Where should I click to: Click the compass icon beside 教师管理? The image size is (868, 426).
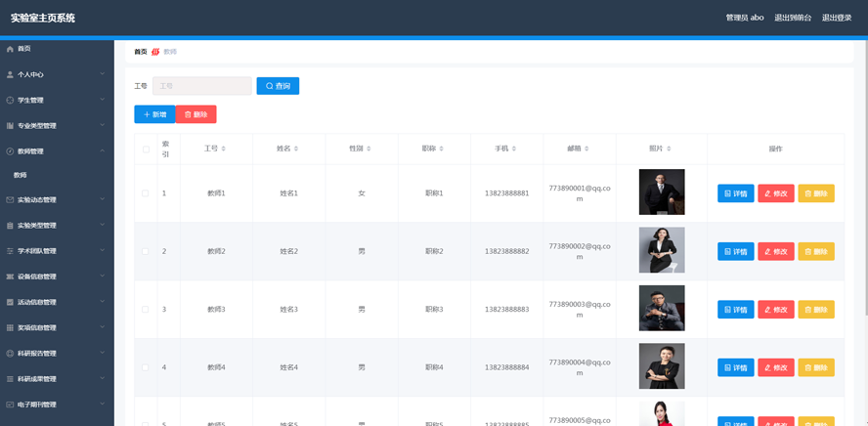10,151
